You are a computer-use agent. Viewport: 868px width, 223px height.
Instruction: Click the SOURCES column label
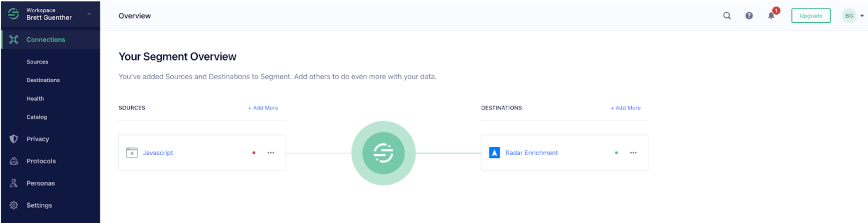[132, 107]
